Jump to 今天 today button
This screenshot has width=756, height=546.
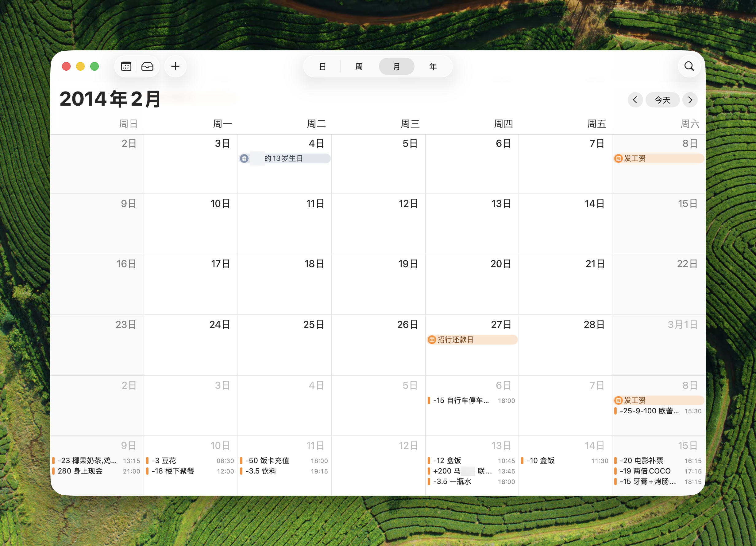(662, 100)
